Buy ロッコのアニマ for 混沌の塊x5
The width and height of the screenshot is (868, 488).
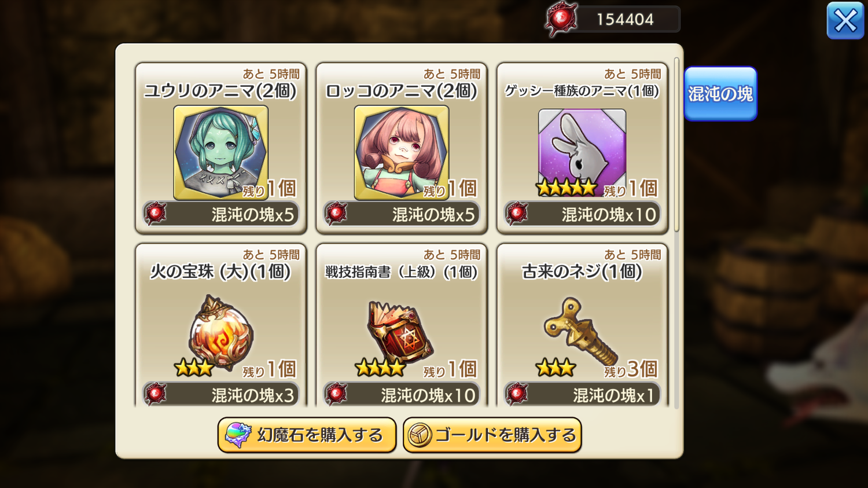[x=401, y=214]
